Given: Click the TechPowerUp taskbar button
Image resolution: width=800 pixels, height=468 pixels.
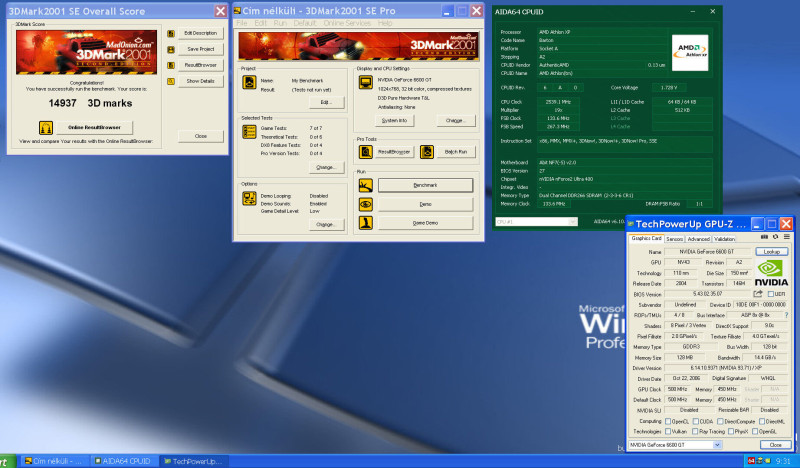Looking at the screenshot, I should 193,461.
